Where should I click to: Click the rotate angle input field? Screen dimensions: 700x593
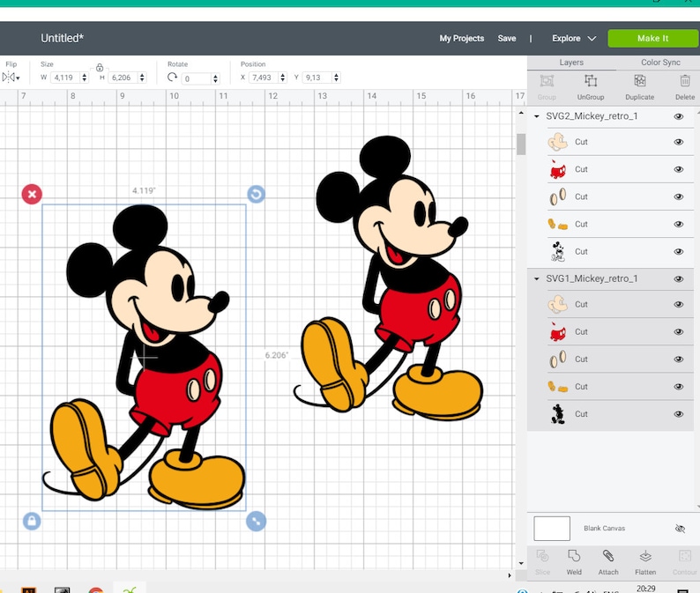(197, 79)
